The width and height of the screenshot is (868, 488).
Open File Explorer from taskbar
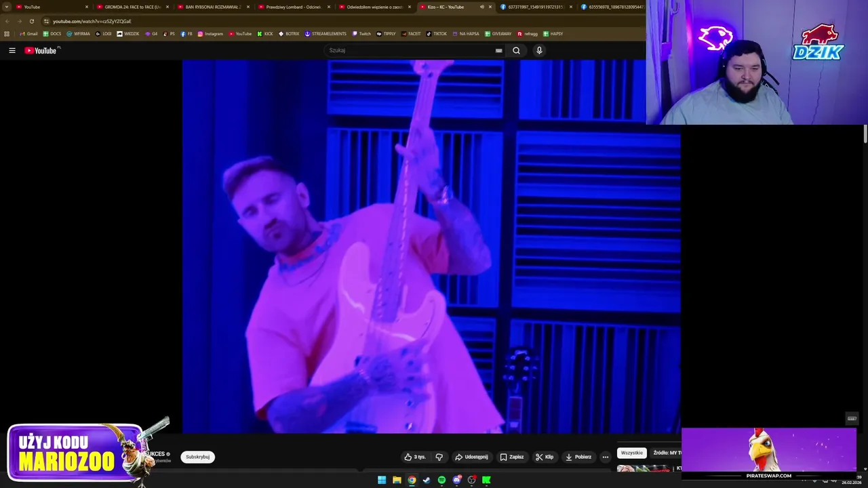(397, 480)
